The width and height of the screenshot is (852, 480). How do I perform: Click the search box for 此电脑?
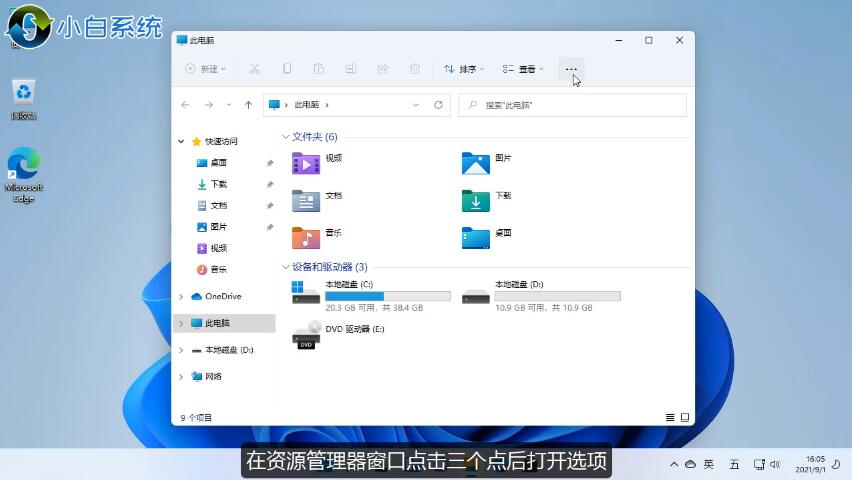pos(572,105)
